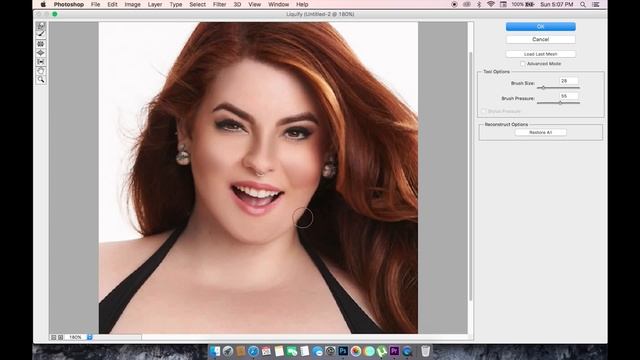
Task: Select the Pucker tool
Action: coord(40,44)
